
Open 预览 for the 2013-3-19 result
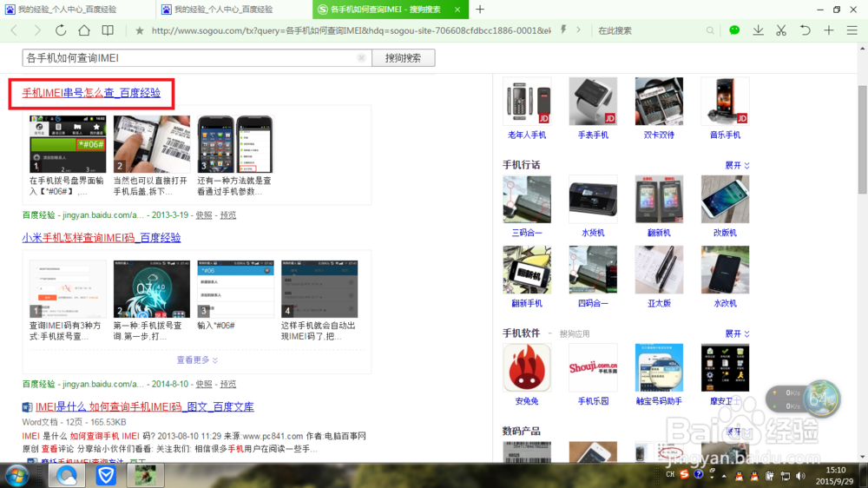(228, 215)
